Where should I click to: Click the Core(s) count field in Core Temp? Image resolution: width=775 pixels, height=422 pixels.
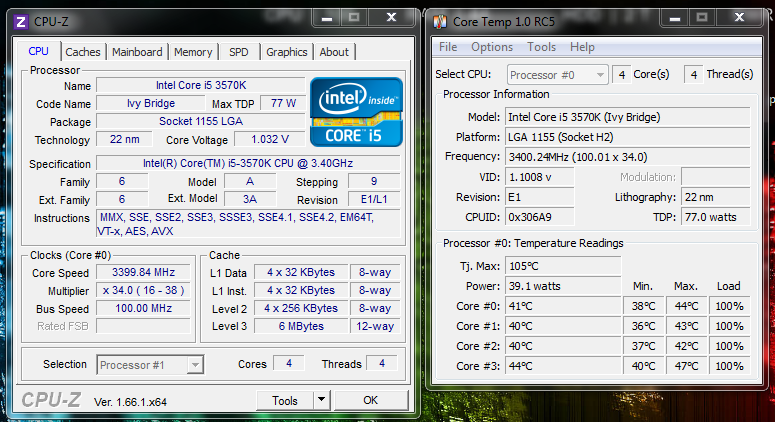tap(622, 75)
